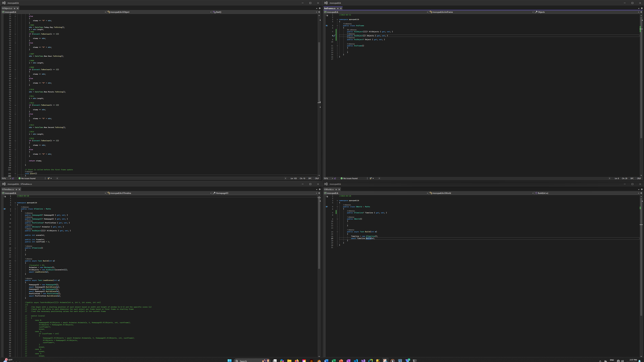Viewport: 644px width, 362px height.
Task: Open the moovpadLib.GTimeline types dropdown
Action: click(x=159, y=193)
